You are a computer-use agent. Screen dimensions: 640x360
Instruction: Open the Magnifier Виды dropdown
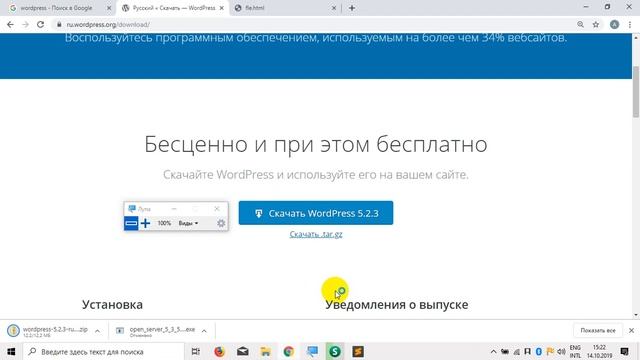coord(188,223)
